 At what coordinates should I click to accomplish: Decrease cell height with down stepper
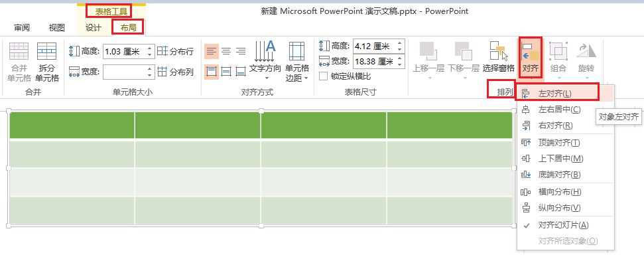click(x=150, y=54)
